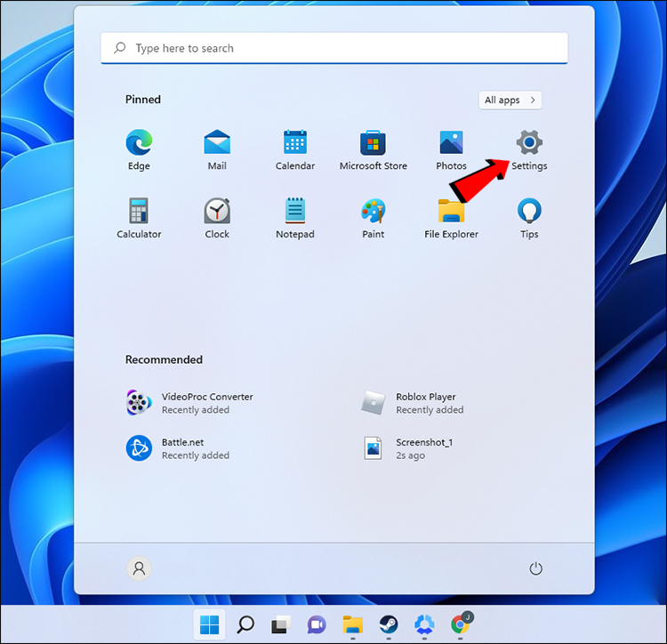Open File Explorer in pinned section
Viewport: 667px width, 644px height.
pos(451,218)
